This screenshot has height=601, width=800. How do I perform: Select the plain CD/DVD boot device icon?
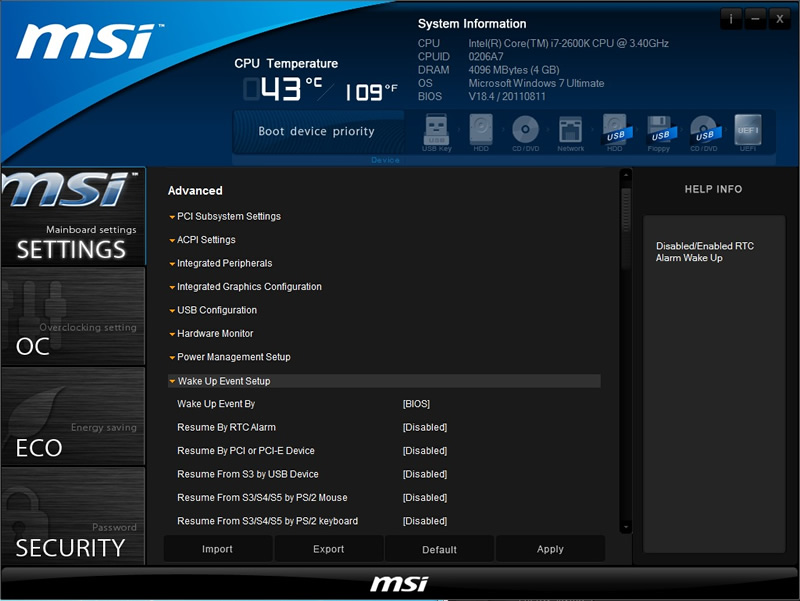526,132
